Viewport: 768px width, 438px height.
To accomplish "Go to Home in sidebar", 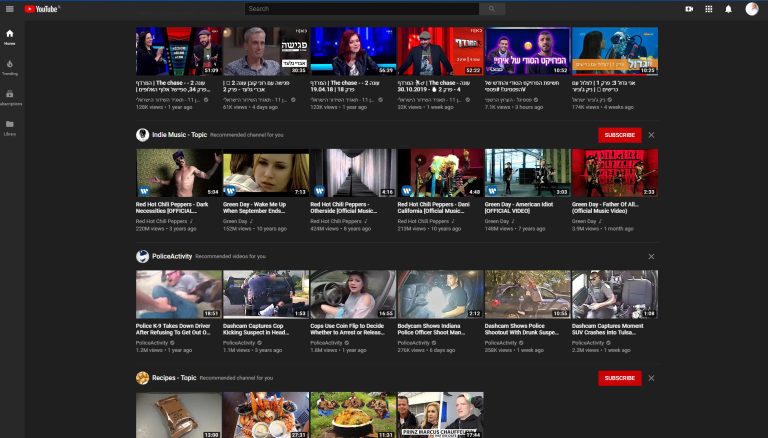I will coord(10,37).
